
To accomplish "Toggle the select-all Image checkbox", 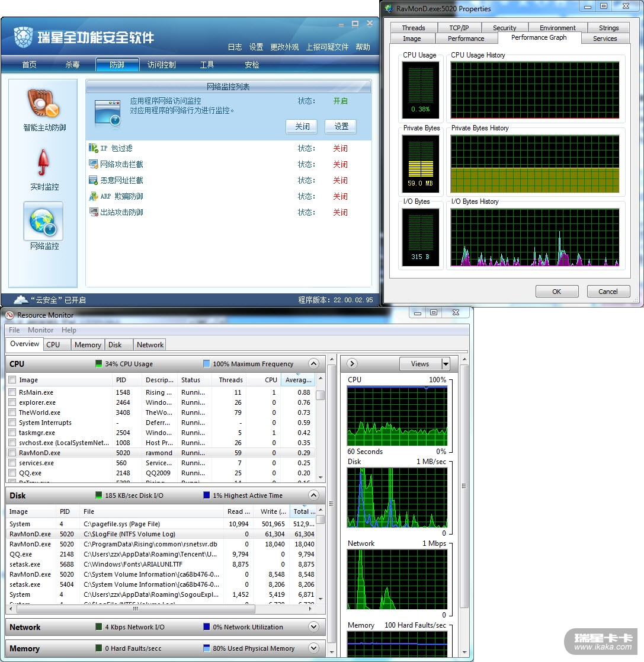I will [12, 379].
